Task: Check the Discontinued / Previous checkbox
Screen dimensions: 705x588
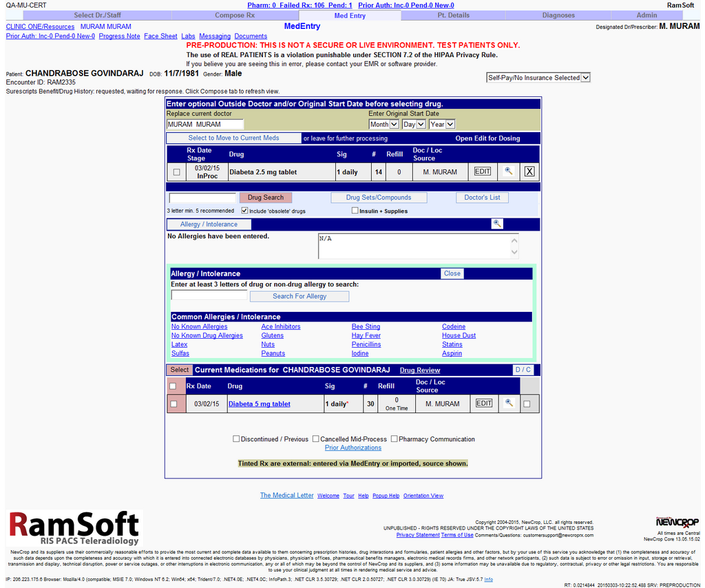Action: pos(236,439)
